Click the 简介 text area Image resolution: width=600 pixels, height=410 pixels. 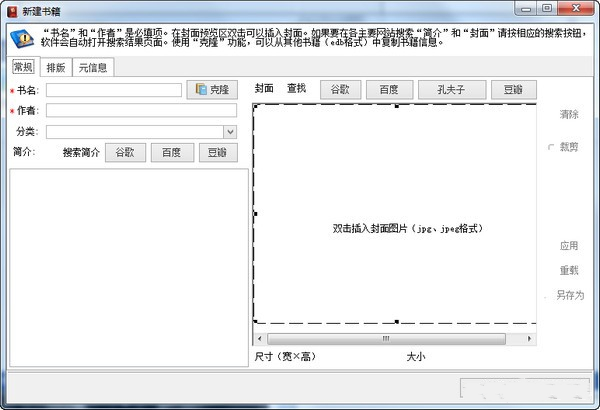(129, 268)
